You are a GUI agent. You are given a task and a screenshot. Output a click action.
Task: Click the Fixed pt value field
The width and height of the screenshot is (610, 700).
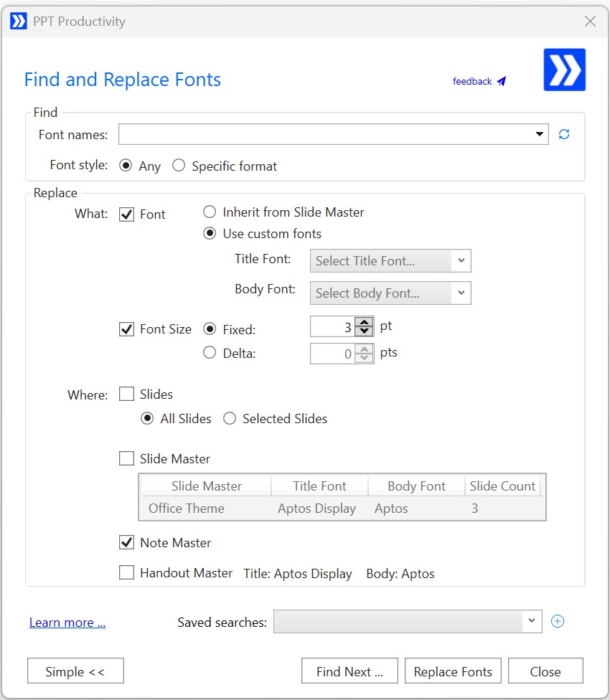(x=333, y=327)
